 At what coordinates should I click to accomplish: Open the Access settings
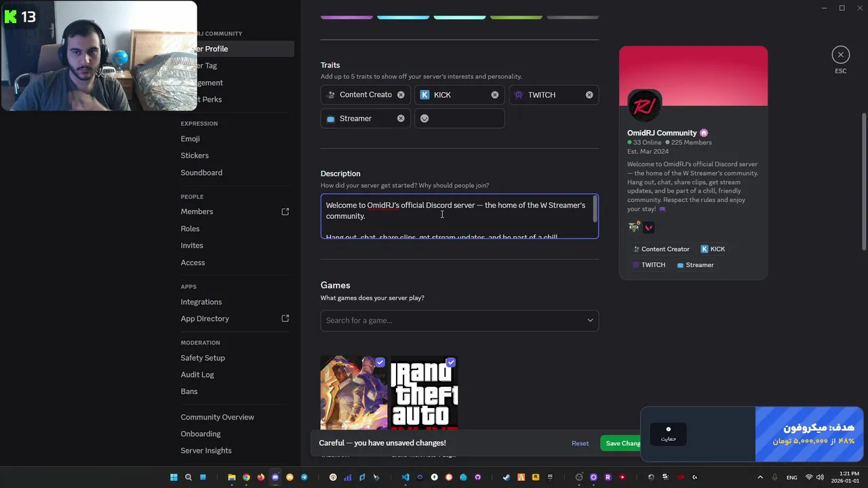point(193,262)
